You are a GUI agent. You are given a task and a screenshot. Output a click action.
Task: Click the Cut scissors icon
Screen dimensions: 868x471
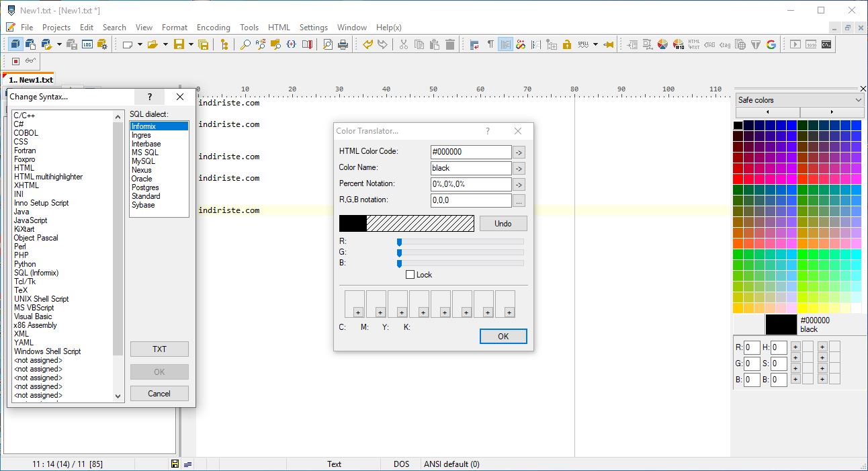pos(404,44)
